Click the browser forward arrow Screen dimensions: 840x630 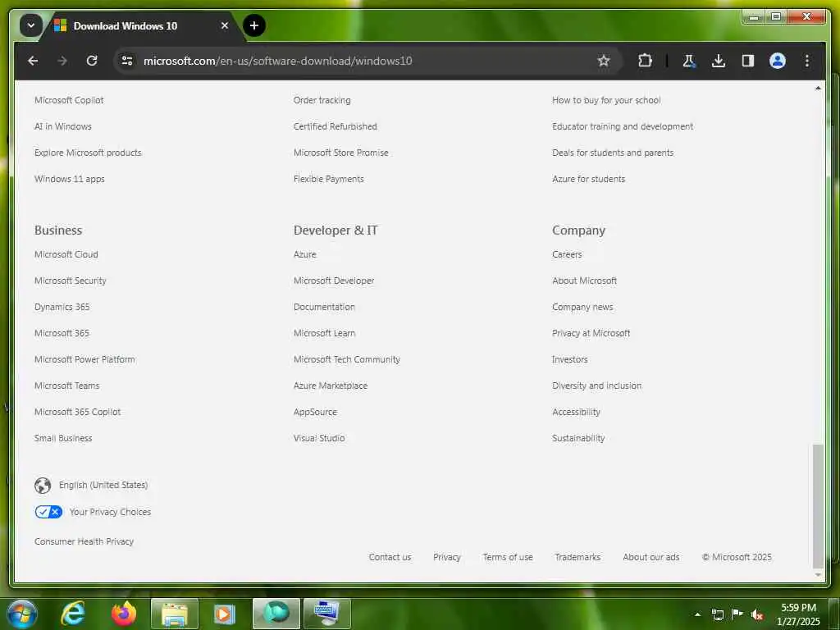[62, 61]
